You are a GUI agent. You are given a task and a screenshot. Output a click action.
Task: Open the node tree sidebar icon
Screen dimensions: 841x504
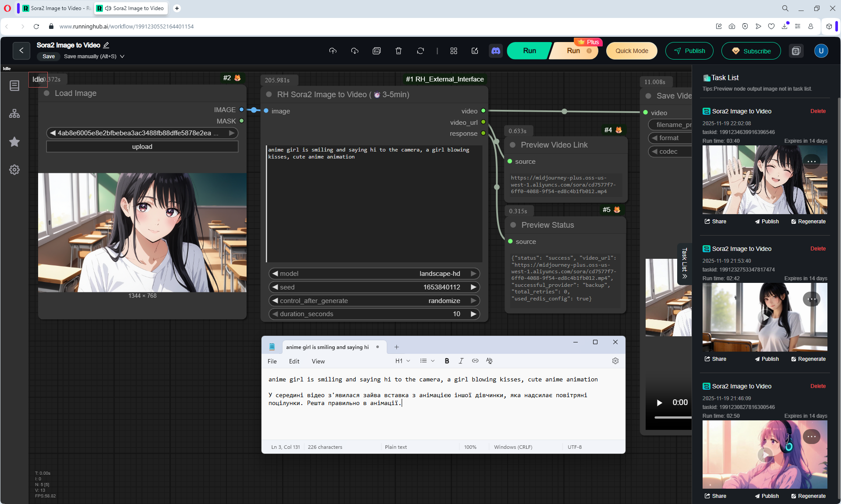[14, 113]
